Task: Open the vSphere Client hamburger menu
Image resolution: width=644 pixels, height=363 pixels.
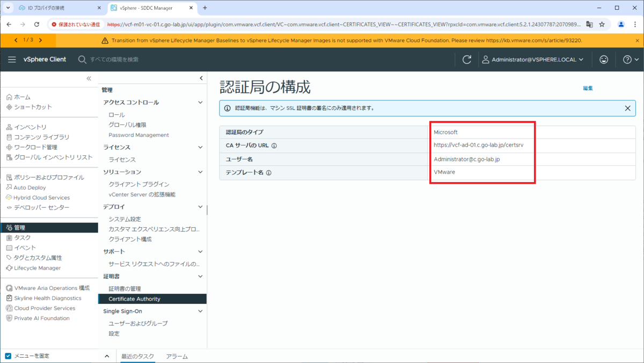Action: (x=12, y=60)
